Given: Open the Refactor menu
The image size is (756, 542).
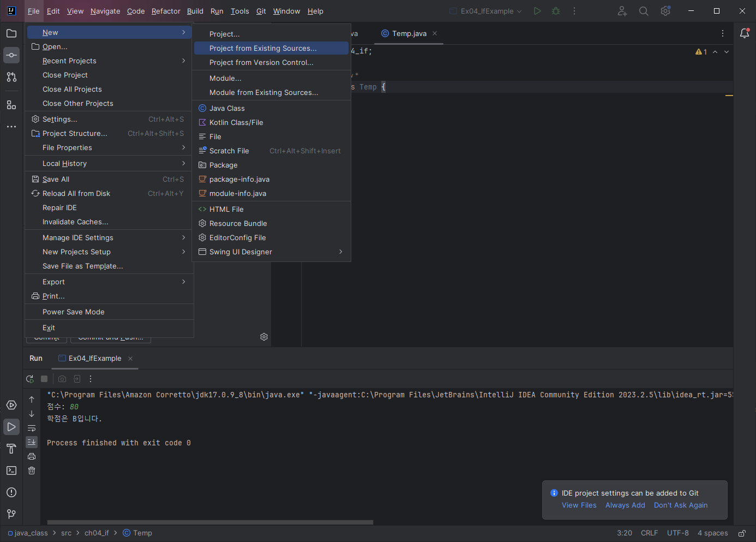Looking at the screenshot, I should click(166, 11).
